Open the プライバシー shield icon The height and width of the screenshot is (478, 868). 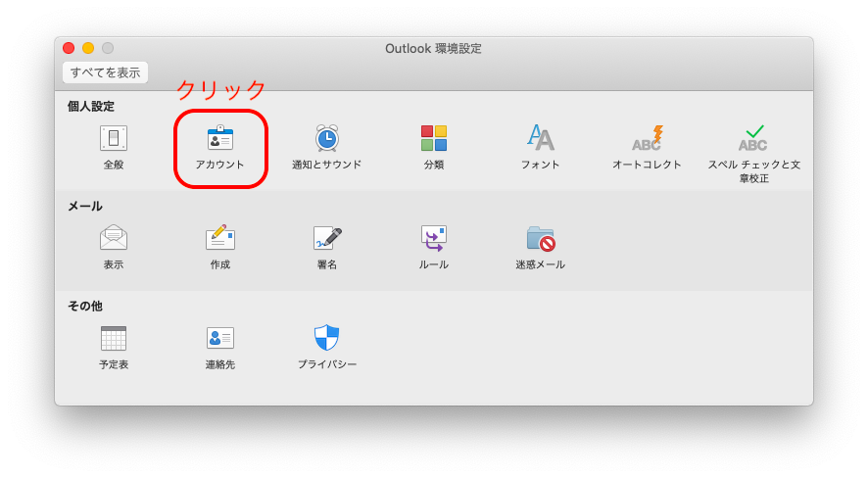coord(326,338)
